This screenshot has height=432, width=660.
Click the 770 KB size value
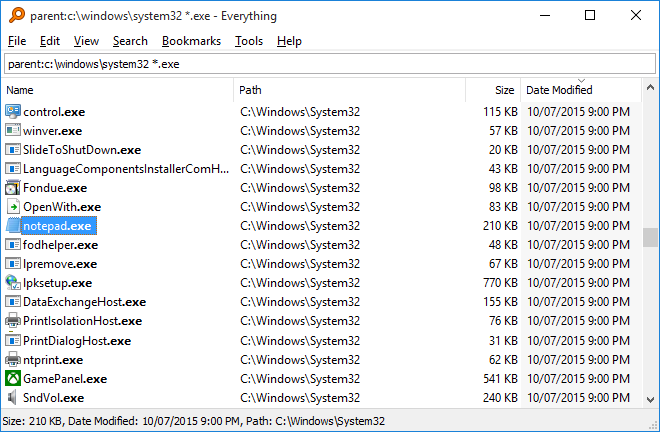click(500, 283)
